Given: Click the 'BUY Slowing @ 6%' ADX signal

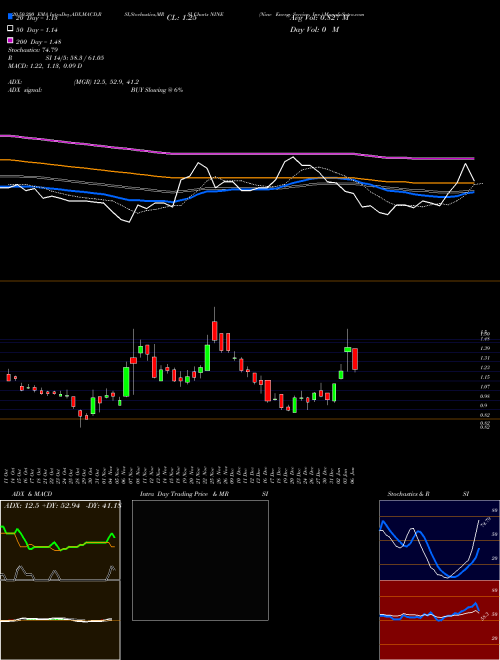Looking at the screenshot, I should (x=157, y=90).
